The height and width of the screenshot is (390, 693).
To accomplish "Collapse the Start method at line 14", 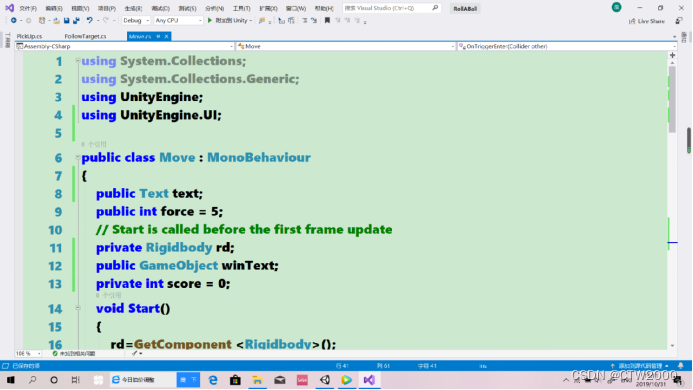I will pyautogui.click(x=78, y=308).
